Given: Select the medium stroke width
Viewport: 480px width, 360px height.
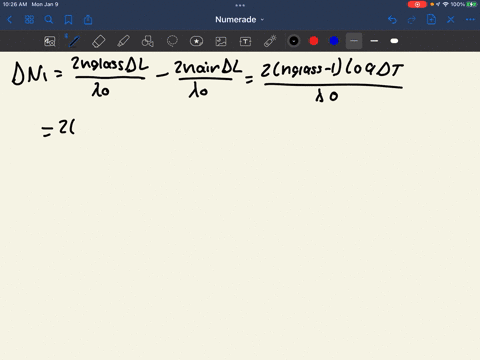Looking at the screenshot, I should click(374, 41).
